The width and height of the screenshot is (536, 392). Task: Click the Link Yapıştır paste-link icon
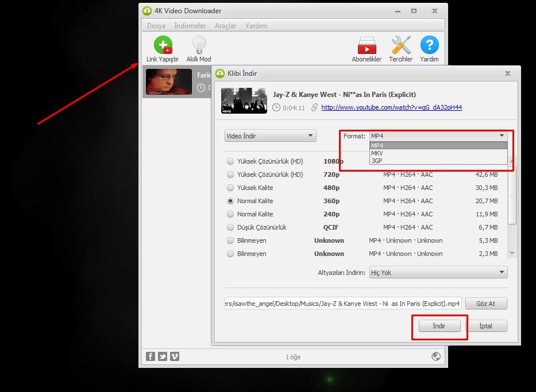[163, 45]
